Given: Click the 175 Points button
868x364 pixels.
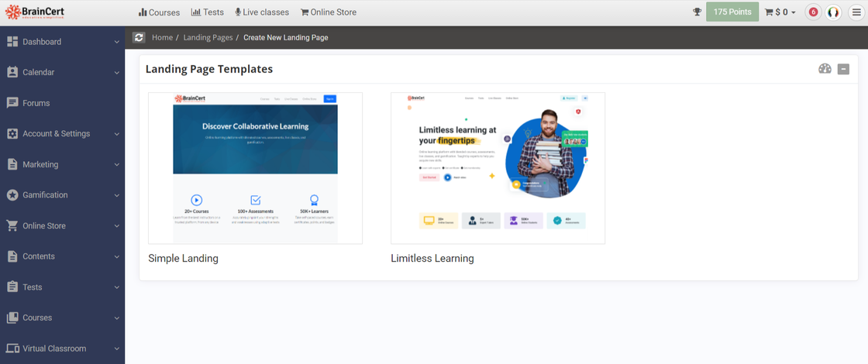Looking at the screenshot, I should pyautogui.click(x=732, y=12).
